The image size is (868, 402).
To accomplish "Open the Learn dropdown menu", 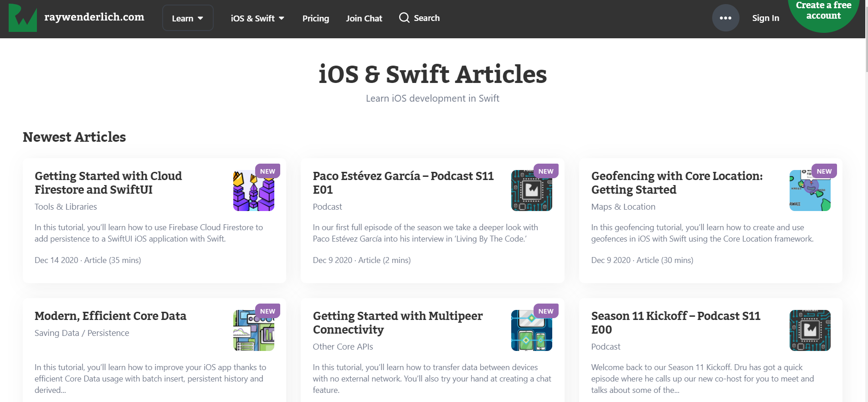I will click(188, 18).
